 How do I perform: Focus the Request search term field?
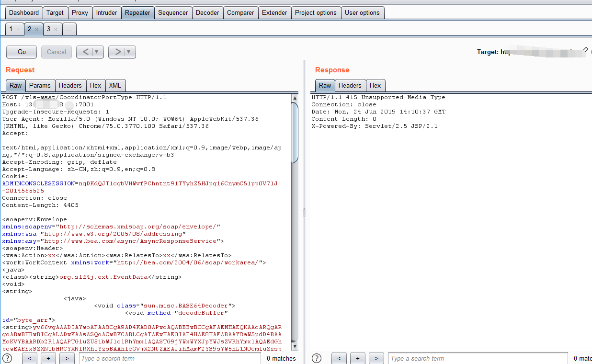click(170, 358)
